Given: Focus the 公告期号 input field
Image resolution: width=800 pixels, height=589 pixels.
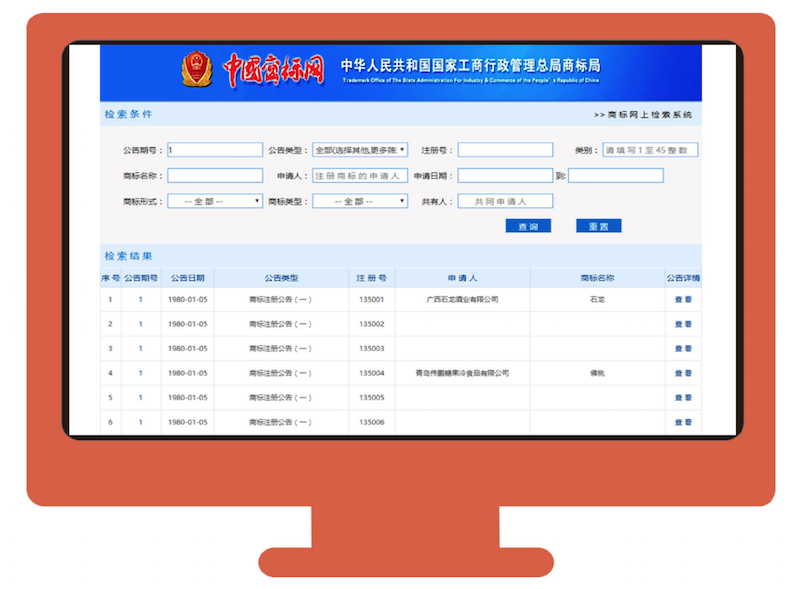Looking at the screenshot, I should (215, 150).
